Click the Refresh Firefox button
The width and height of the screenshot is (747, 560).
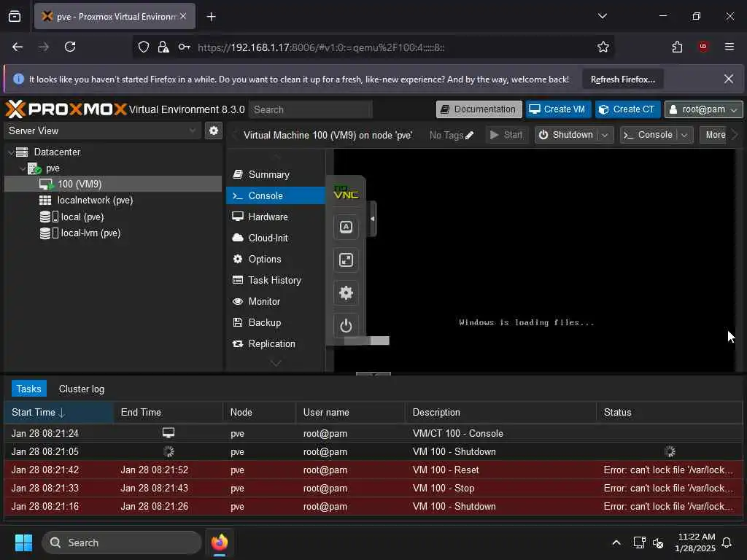[x=623, y=79]
